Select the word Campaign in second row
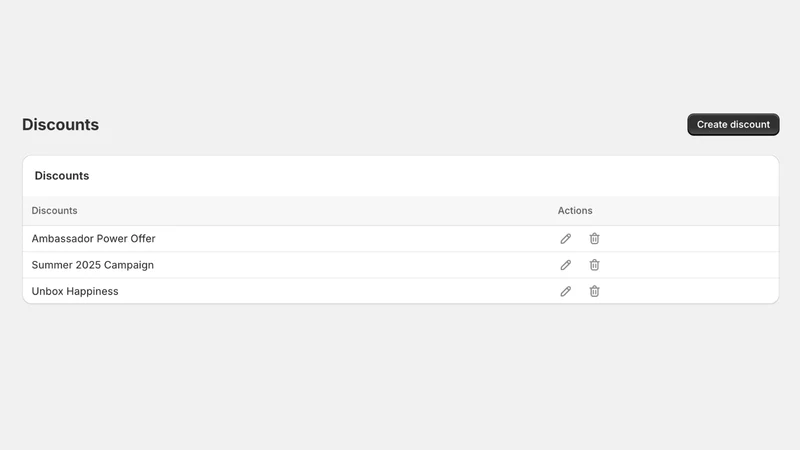The width and height of the screenshot is (800, 450). pyautogui.click(x=129, y=265)
